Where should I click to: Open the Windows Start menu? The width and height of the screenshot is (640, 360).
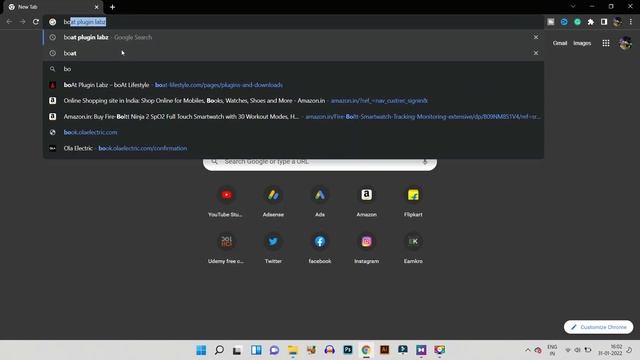tap(201, 350)
